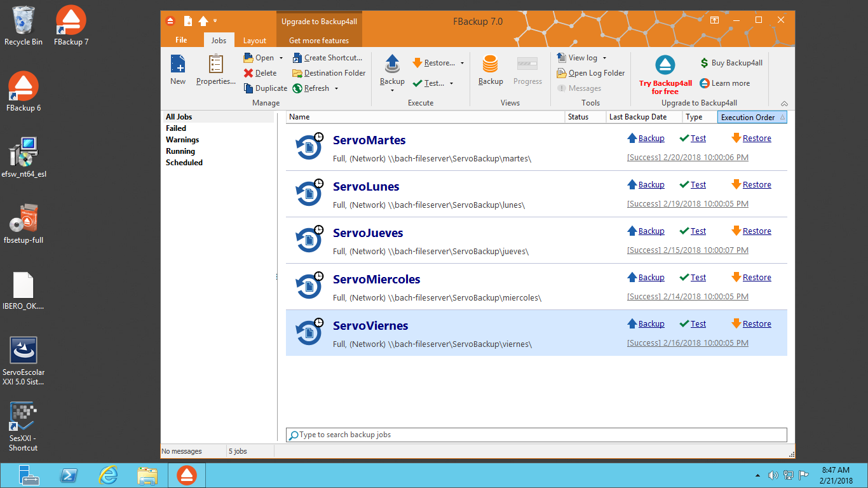Click Create Shortcut in the Manage group
The width and height of the screenshot is (868, 488).
[x=327, y=58]
